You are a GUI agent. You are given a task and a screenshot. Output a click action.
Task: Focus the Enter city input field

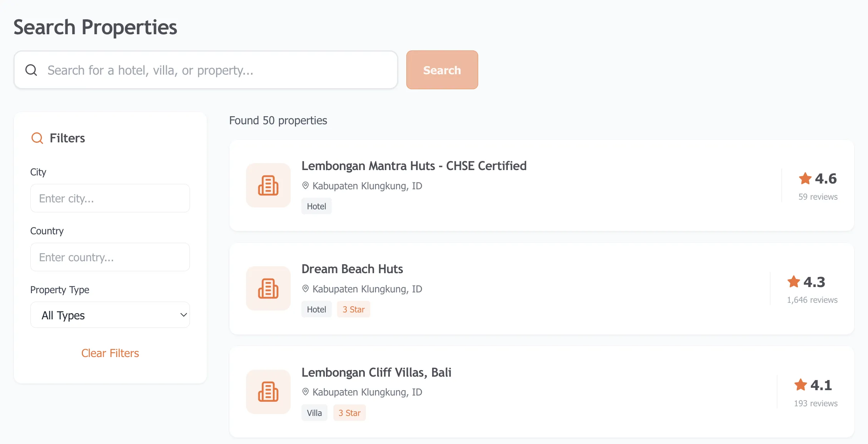tap(110, 198)
